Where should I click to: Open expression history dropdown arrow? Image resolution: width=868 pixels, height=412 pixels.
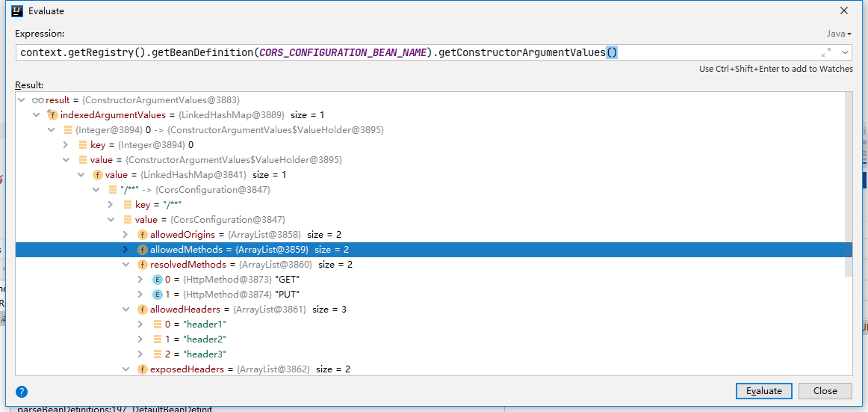845,52
